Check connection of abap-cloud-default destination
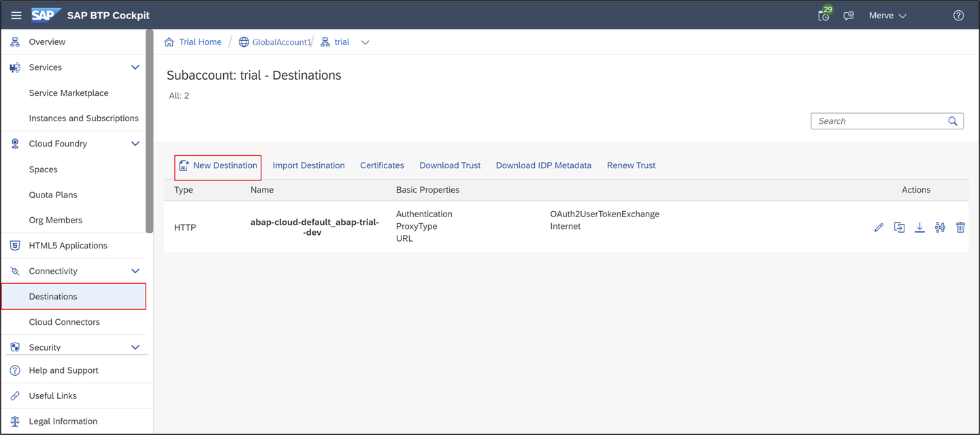Viewport: 980px width, 435px height. tap(940, 227)
